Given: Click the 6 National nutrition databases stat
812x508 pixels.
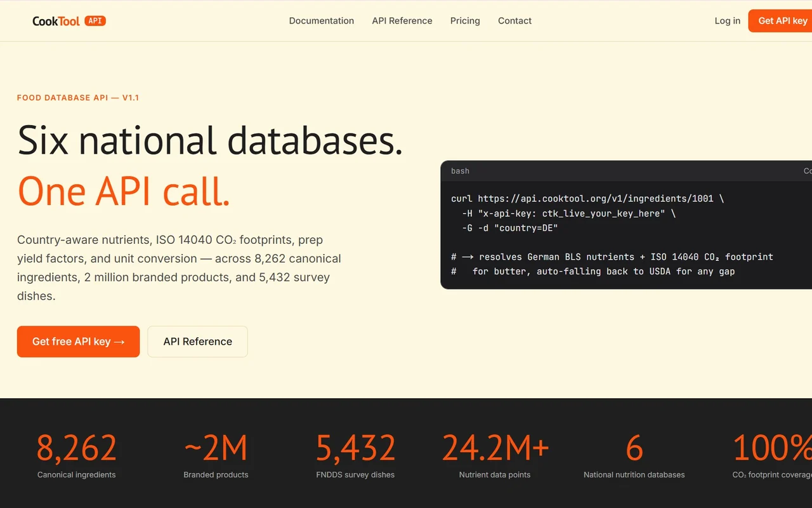Looking at the screenshot, I should (x=634, y=456).
